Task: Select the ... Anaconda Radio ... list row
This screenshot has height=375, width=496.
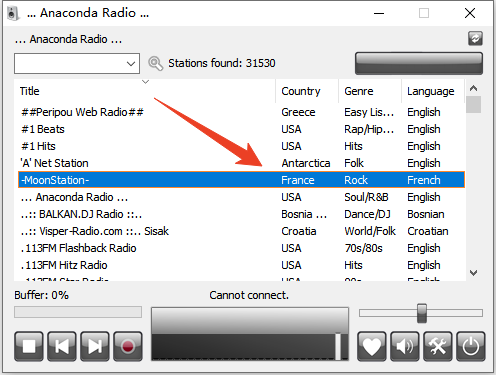Action: click(x=241, y=197)
